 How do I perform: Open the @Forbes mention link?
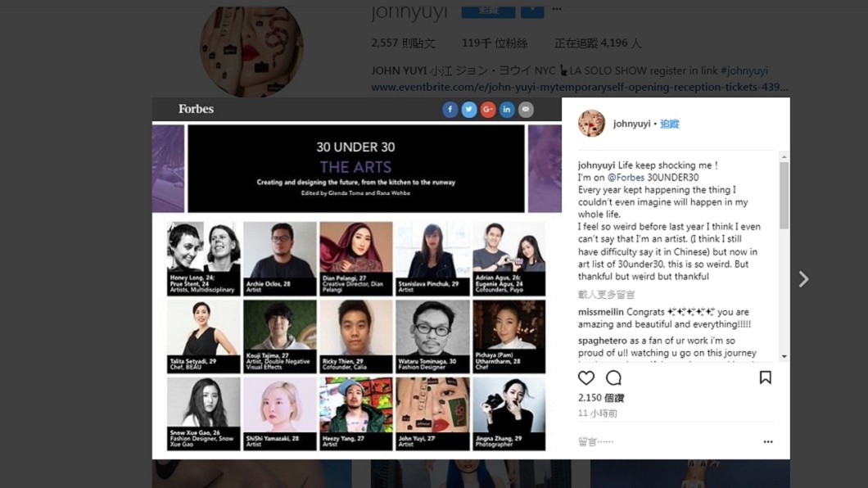click(x=626, y=178)
